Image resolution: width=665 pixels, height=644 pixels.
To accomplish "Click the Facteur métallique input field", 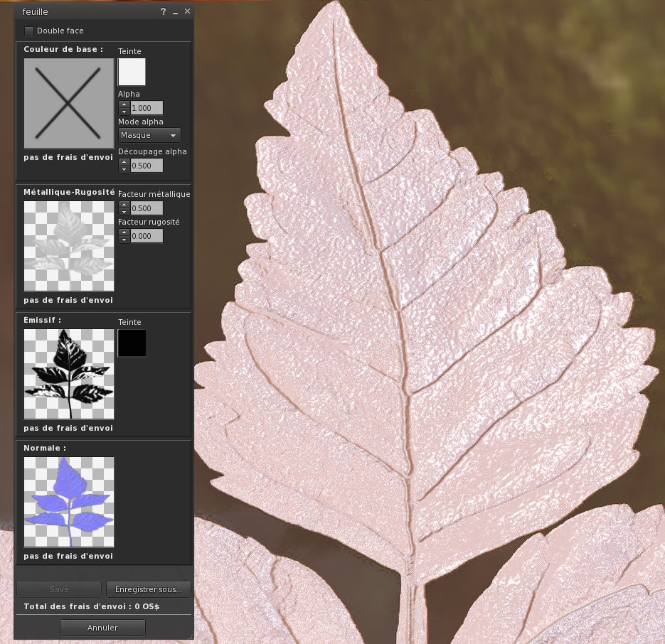I will pyautogui.click(x=147, y=208).
